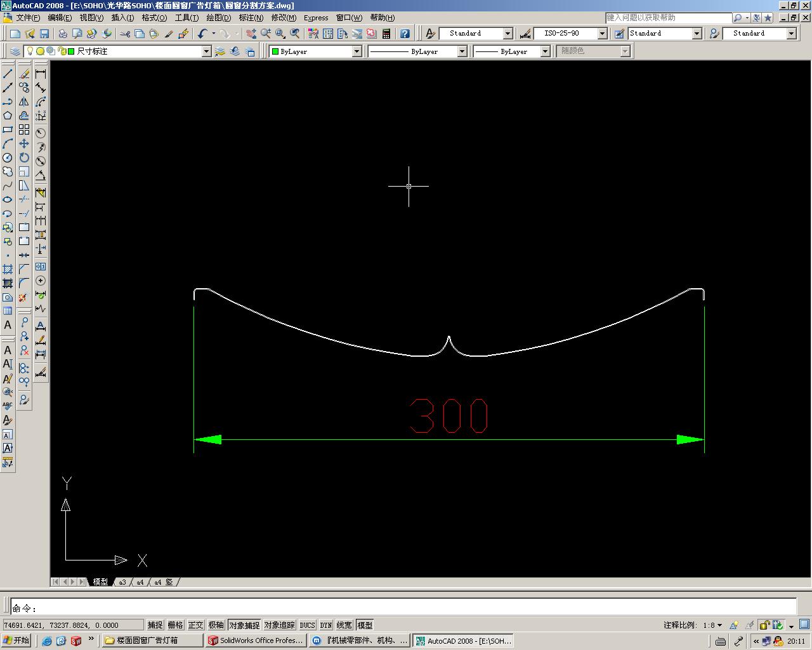The image size is (812, 650).
Task: Open the Spell Check tool
Action: tap(8, 406)
